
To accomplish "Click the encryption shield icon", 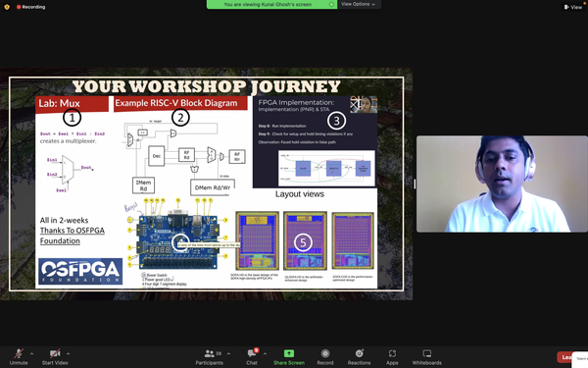I will (x=7, y=7).
